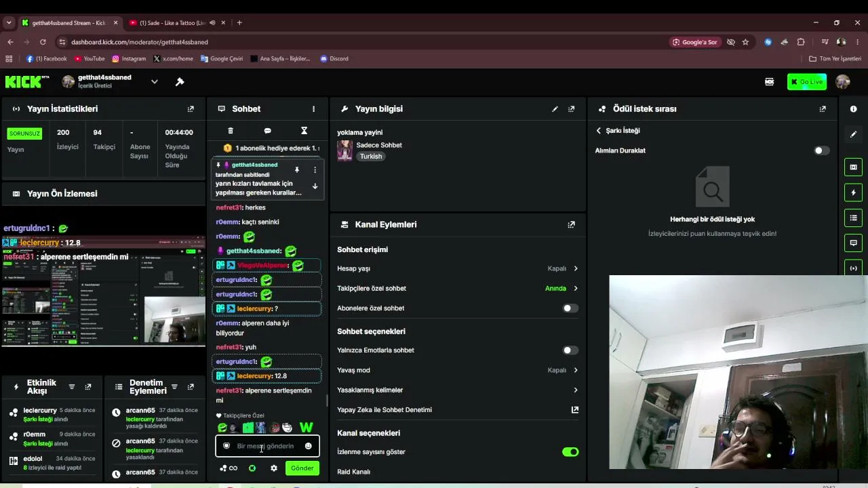Image resolution: width=868 pixels, height=488 pixels.
Task: Open the Chrome extensions puzzle icon
Action: click(x=801, y=42)
